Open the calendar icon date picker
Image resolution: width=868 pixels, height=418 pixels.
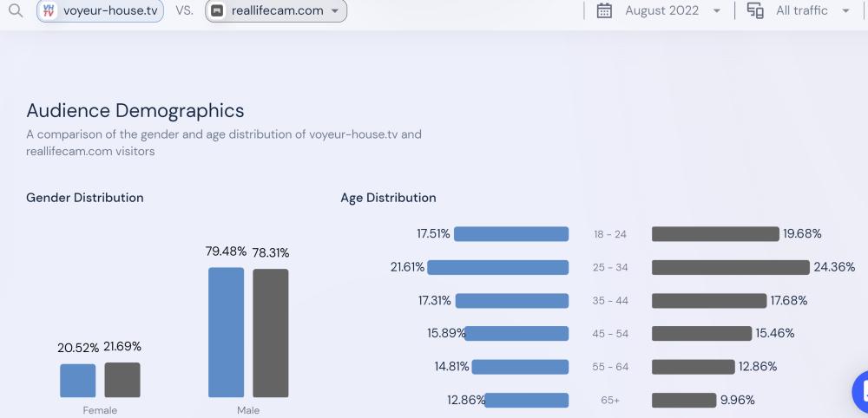(x=605, y=11)
